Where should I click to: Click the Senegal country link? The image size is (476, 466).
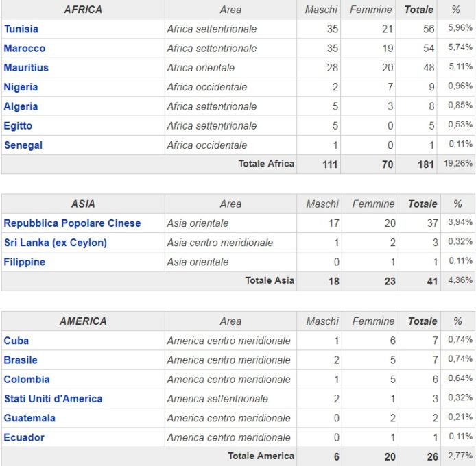tap(23, 145)
